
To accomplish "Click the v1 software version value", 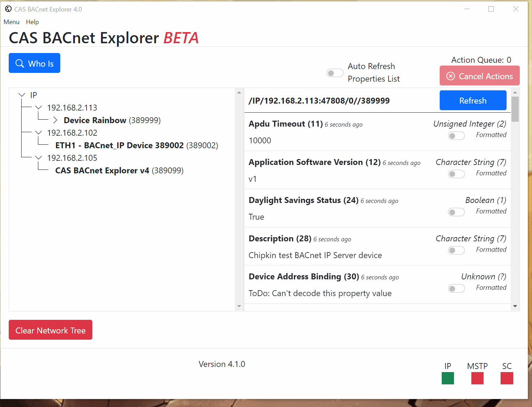I will 253,179.
